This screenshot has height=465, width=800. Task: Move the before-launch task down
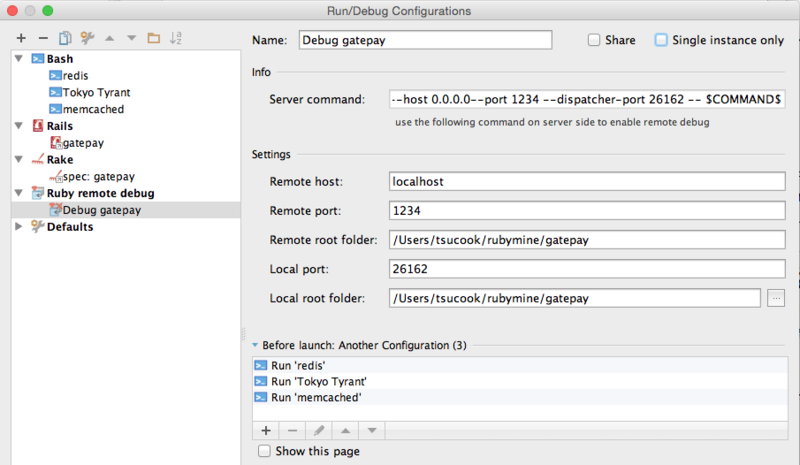(x=372, y=431)
